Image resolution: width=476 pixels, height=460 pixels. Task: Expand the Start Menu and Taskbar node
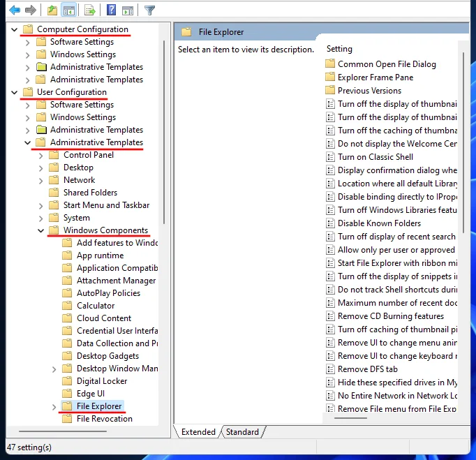[41, 205]
